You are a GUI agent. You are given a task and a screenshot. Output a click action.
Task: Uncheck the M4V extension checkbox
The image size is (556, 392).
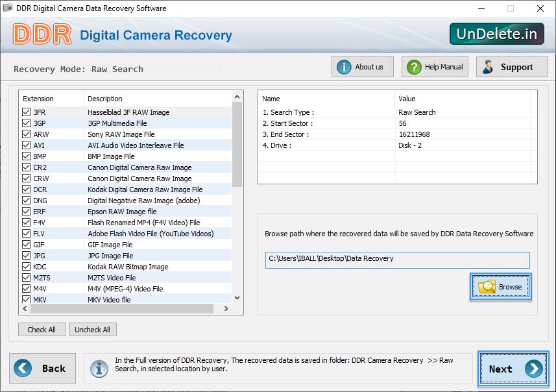pos(26,288)
